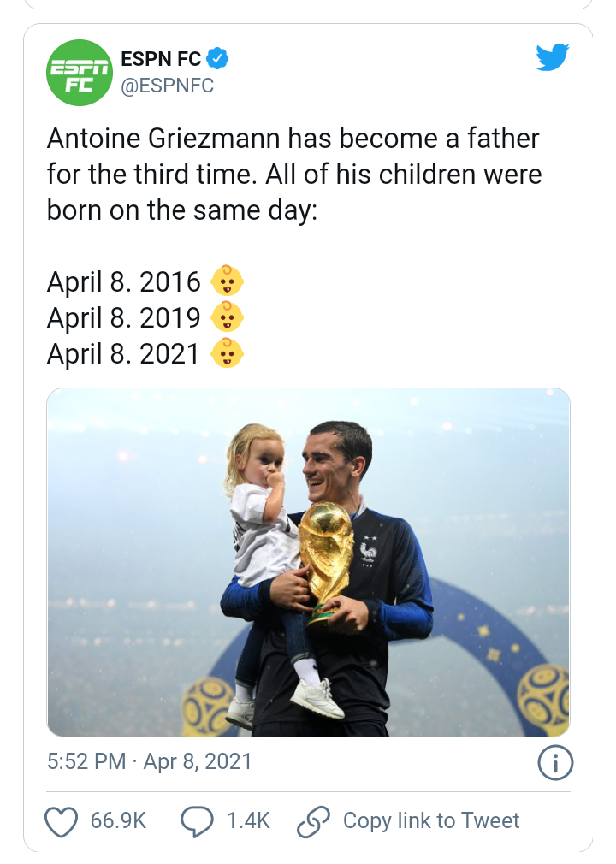Open the Twitter bird logo
Screen dimensions: 616x864
pos(553,57)
